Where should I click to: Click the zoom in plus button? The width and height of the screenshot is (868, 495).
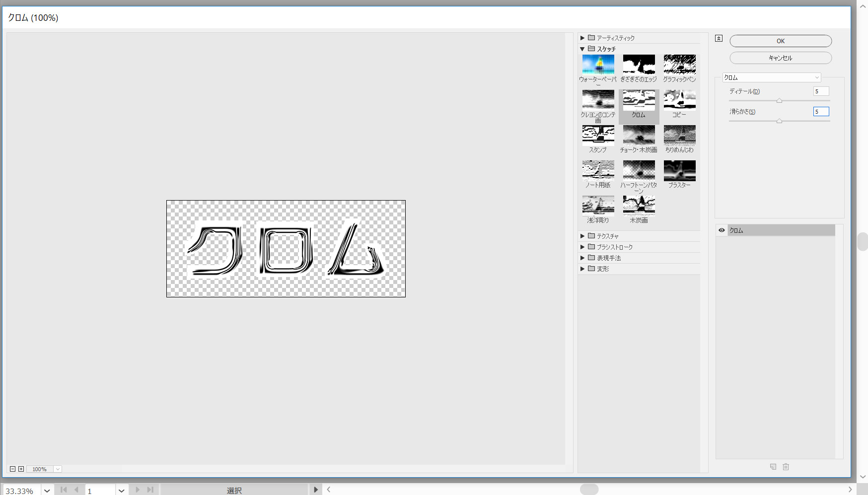tap(21, 469)
